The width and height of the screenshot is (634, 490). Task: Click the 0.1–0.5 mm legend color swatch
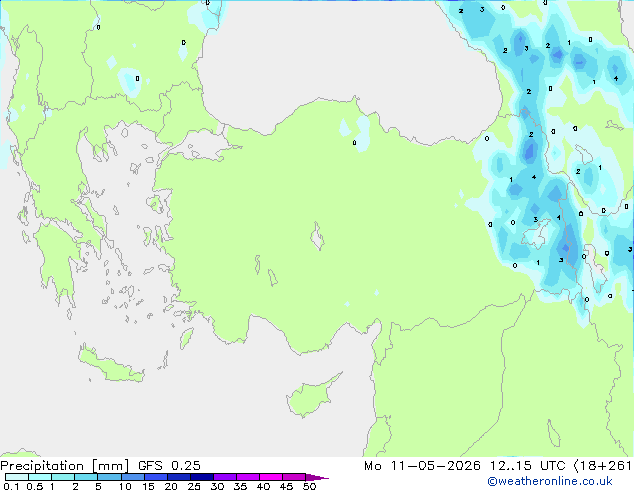(x=17, y=477)
